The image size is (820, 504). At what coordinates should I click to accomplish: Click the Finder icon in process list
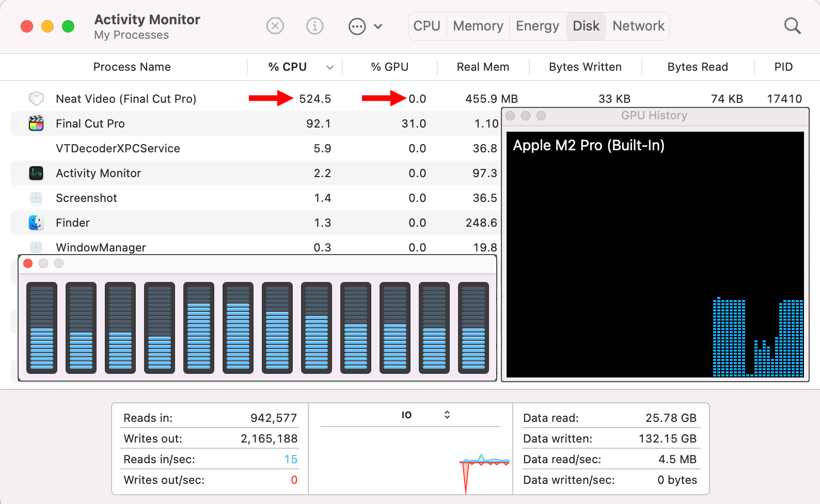[36, 223]
